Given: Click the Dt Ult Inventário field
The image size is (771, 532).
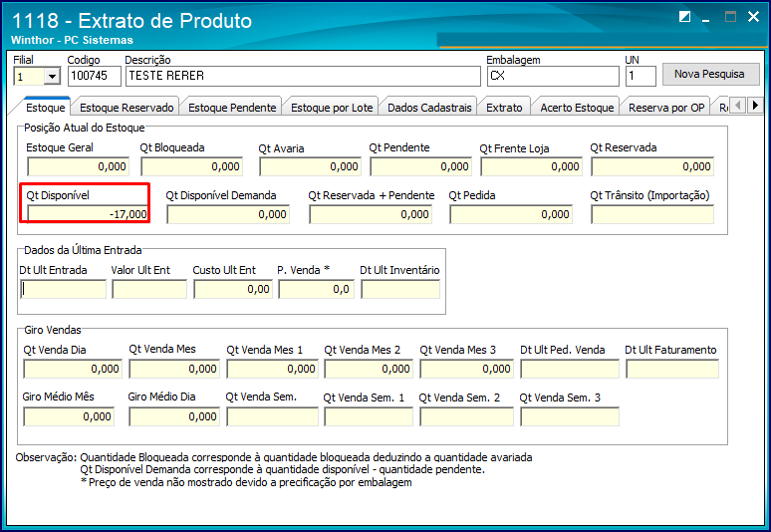Looking at the screenshot, I should [x=400, y=289].
